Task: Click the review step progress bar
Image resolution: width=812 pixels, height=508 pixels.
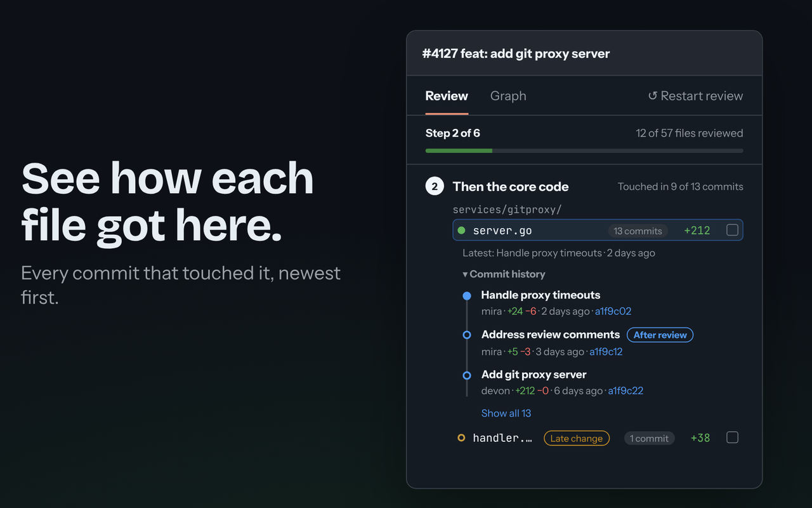Action: point(584,150)
